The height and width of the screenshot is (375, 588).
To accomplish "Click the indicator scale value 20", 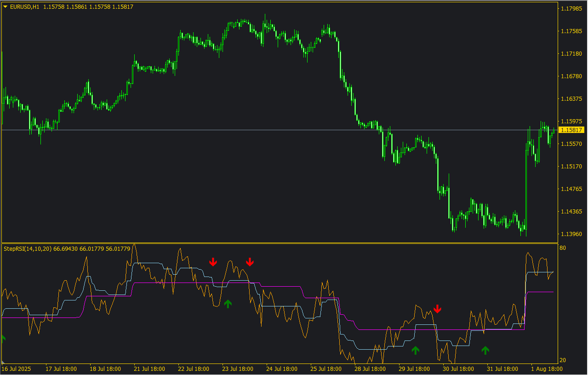I will (x=563, y=360).
